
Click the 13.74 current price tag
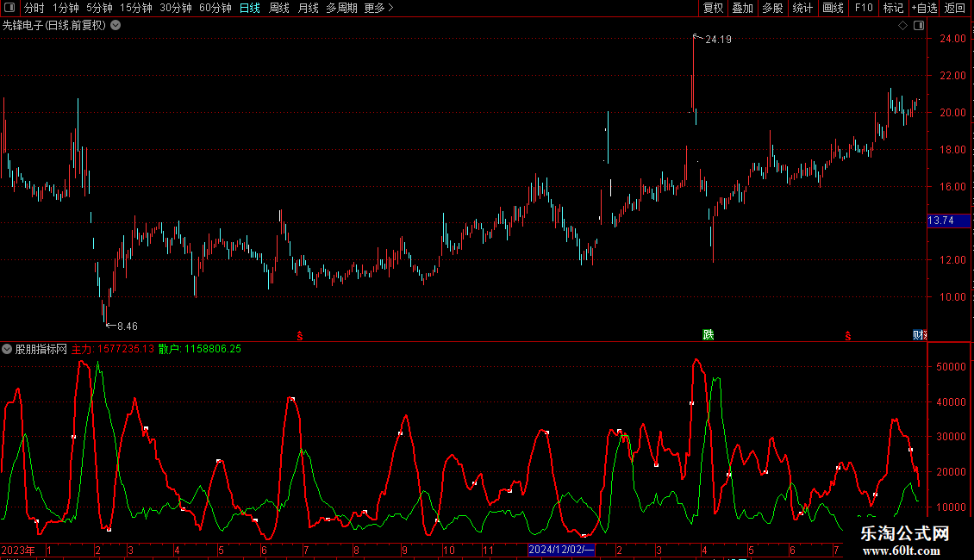(x=948, y=221)
